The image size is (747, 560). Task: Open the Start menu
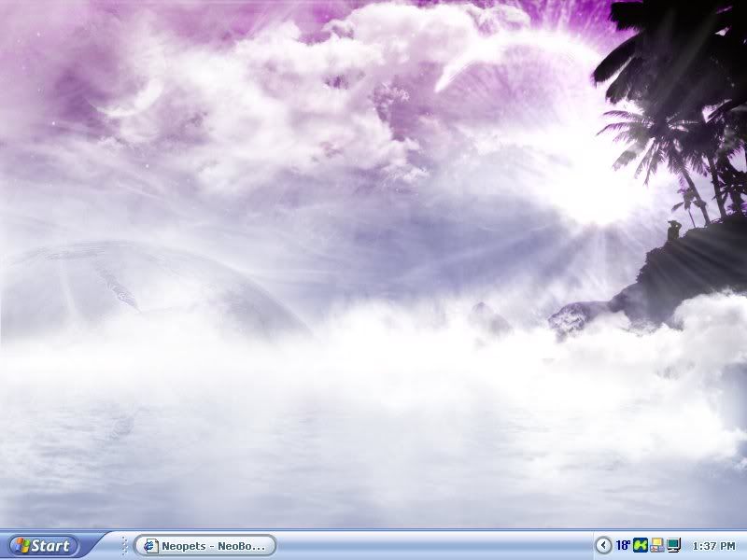42,546
